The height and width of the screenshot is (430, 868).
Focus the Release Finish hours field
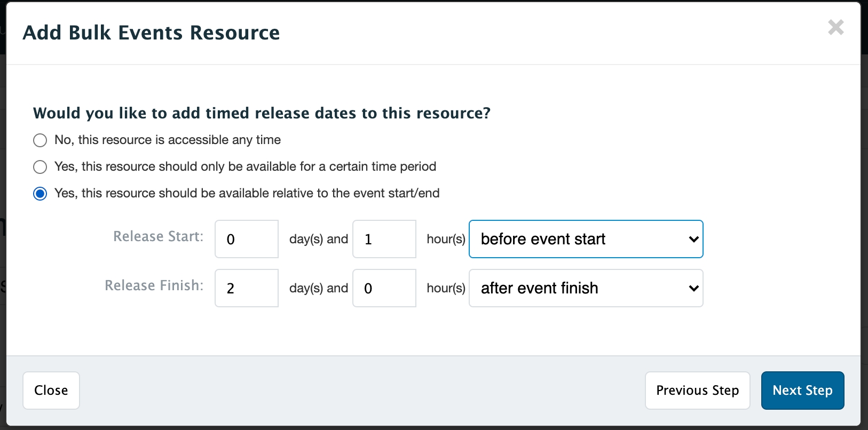384,288
